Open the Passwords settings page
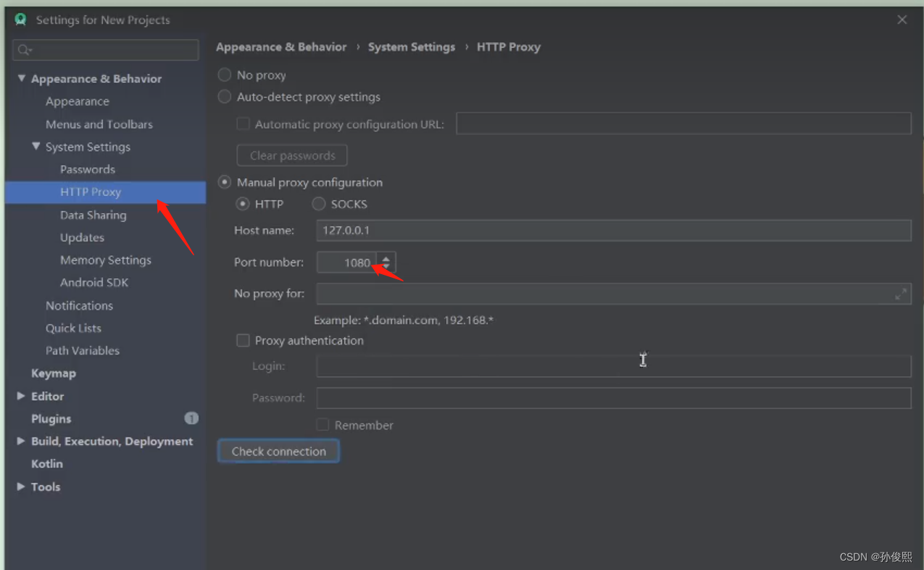Viewport: 924px width, 570px height. [88, 169]
